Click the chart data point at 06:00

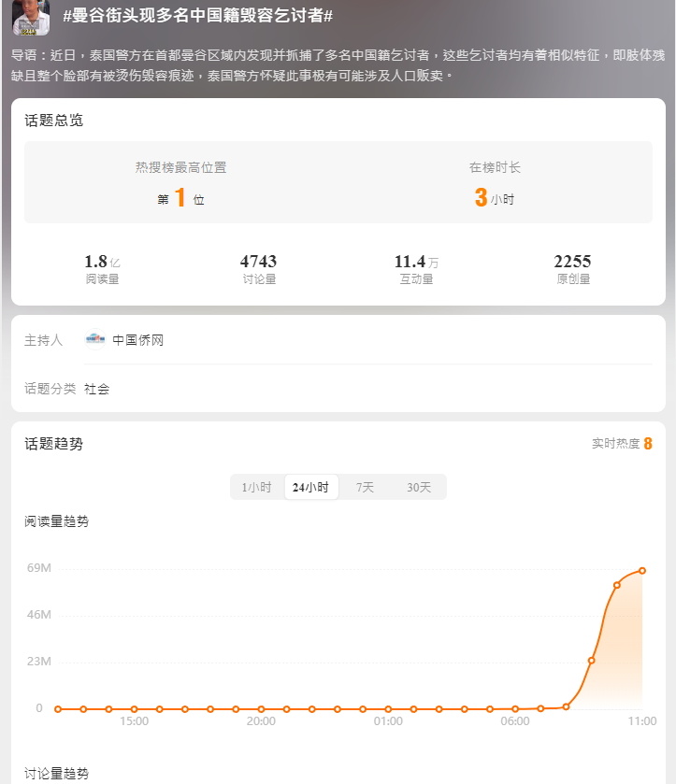click(515, 708)
